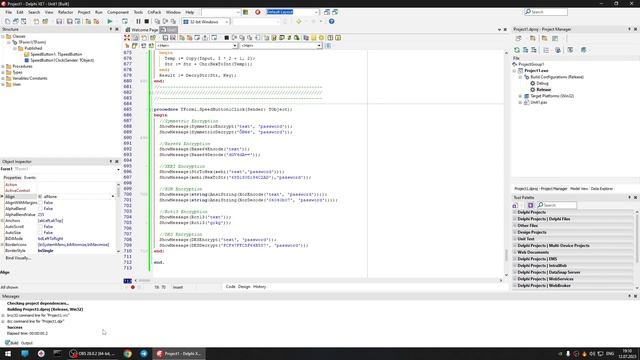Click the pin icon on Object Inspector panel
Viewport: 640px width, 360px height.
[x=111, y=162]
